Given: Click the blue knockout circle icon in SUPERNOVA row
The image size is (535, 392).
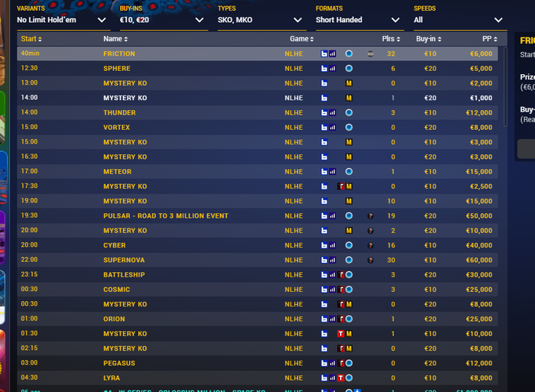Looking at the screenshot, I should [x=349, y=260].
